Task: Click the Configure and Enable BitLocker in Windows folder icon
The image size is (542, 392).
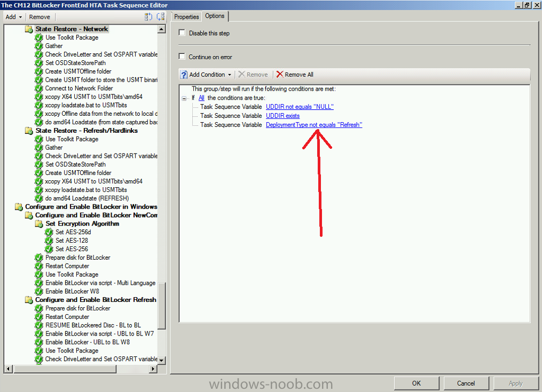Action: click(19, 207)
